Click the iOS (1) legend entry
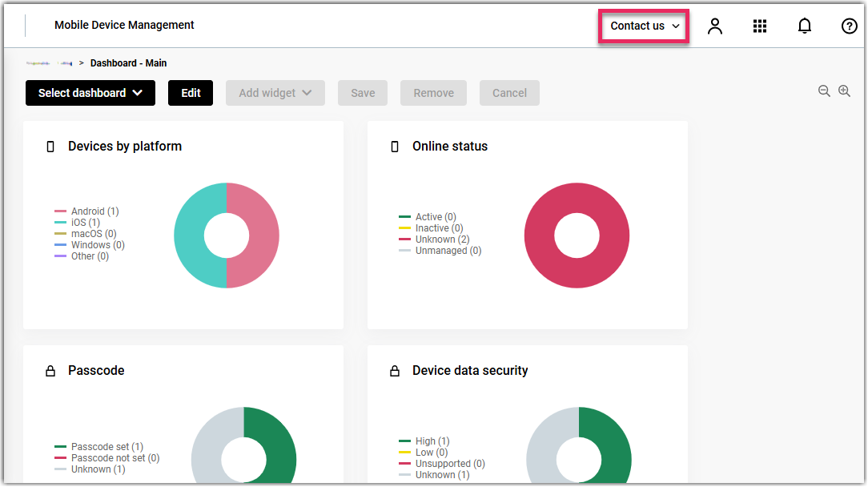This screenshot has height=487, width=868. point(78,222)
